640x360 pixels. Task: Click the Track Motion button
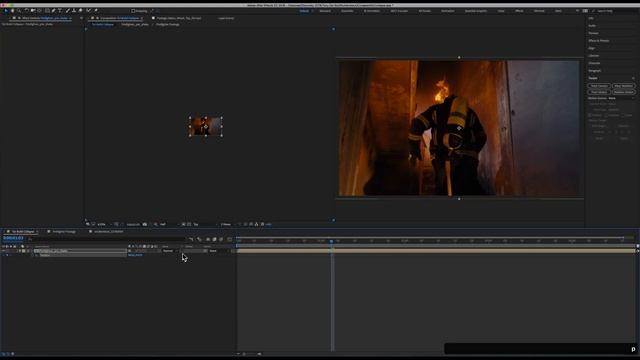click(599, 92)
